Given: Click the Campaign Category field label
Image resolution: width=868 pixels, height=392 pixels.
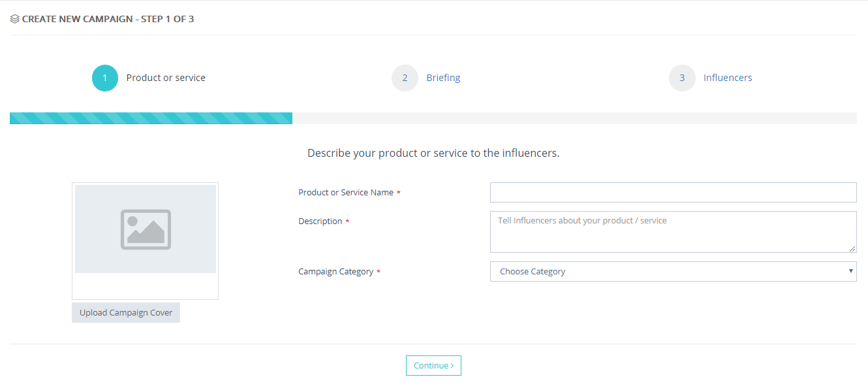Looking at the screenshot, I should pyautogui.click(x=335, y=272).
